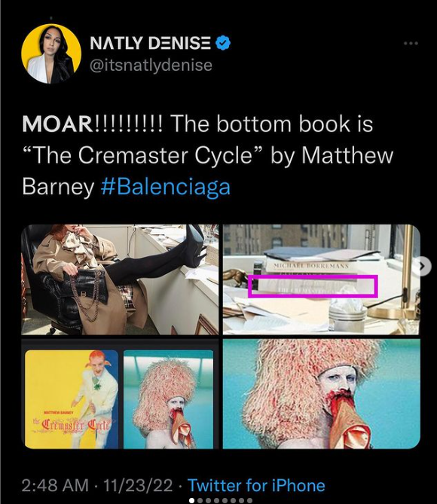
Task: Go to next slide with the chevron arrow
Action: tap(423, 266)
